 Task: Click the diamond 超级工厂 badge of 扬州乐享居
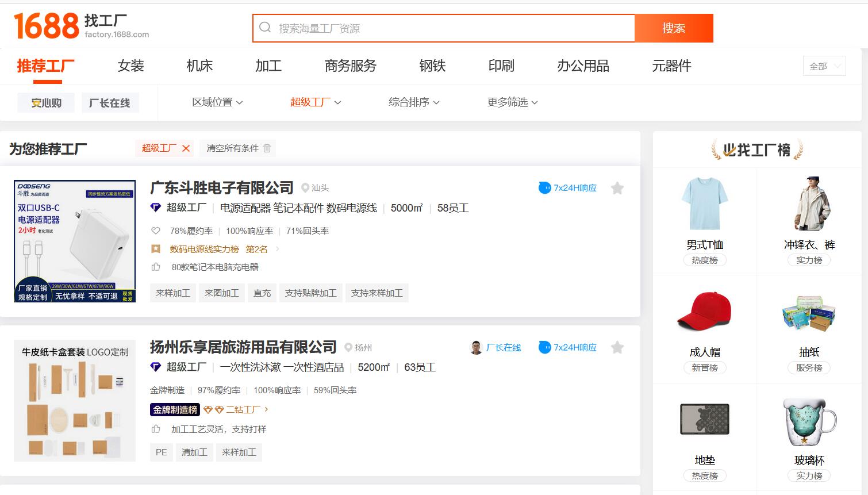(155, 367)
